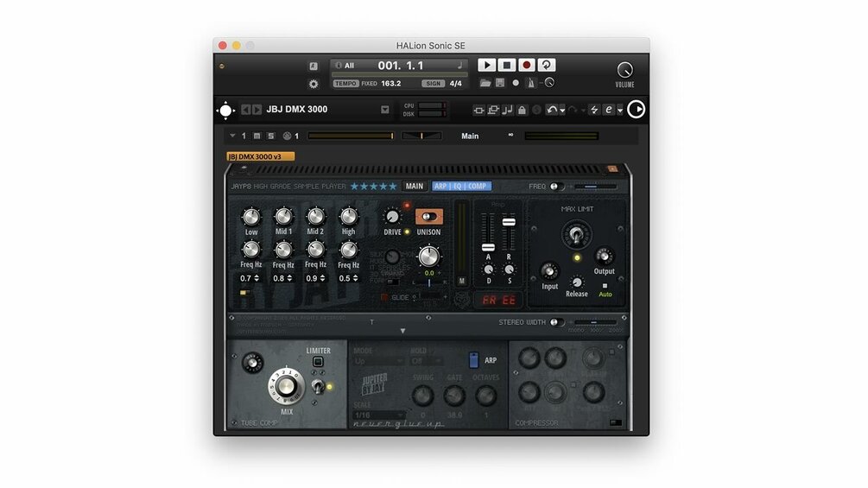Toggle the LIMITER button in Tube Comp
The width and height of the screenshot is (868, 488).
[318, 362]
